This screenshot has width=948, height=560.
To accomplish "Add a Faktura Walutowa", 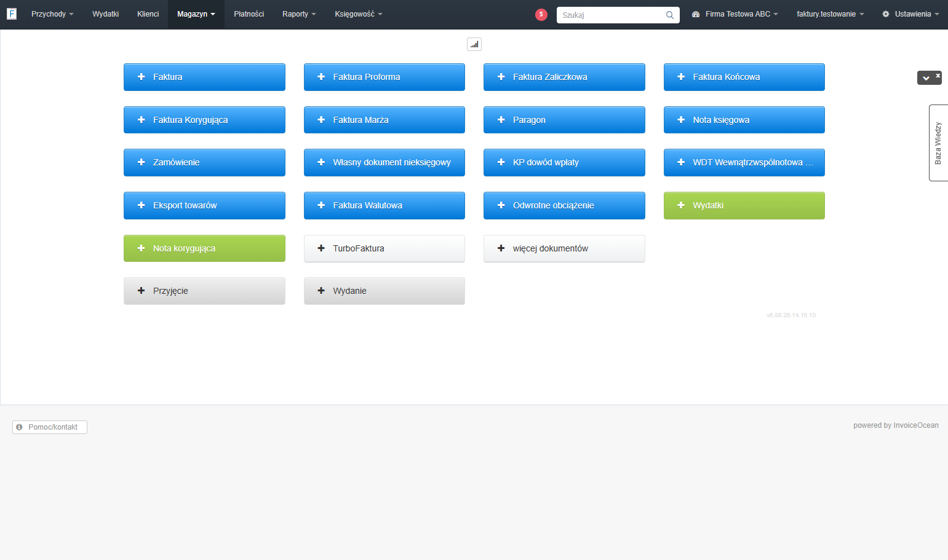I will (x=384, y=205).
